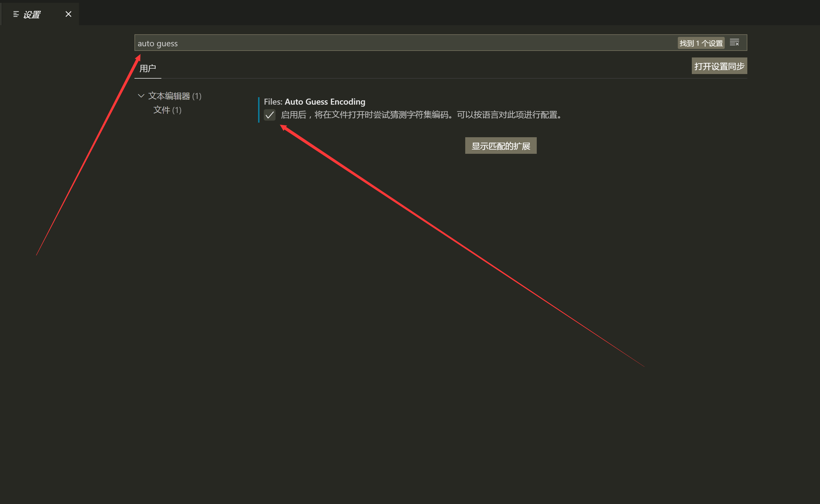The width and height of the screenshot is (820, 504).
Task: Click the filter icon beside the results count
Action: click(x=735, y=43)
